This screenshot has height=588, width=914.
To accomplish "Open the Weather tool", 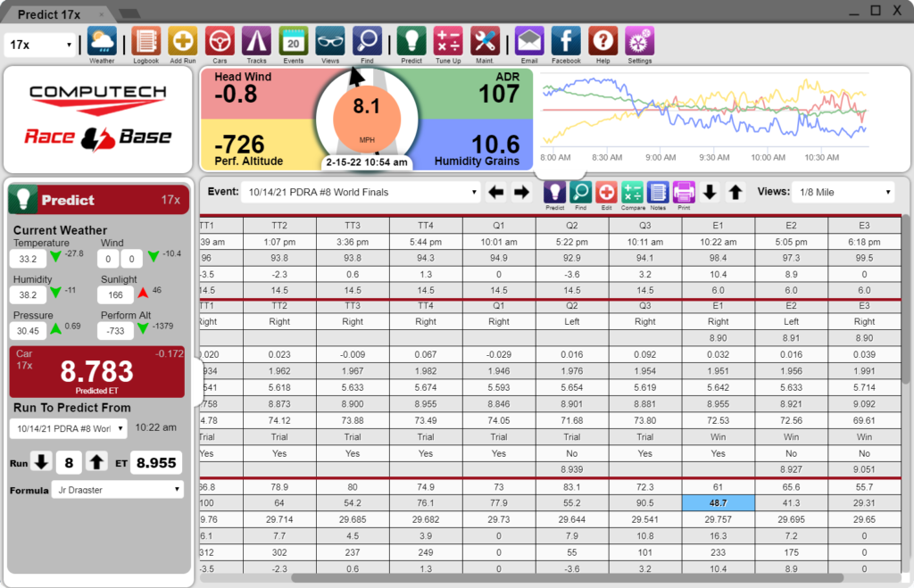I will [x=101, y=39].
